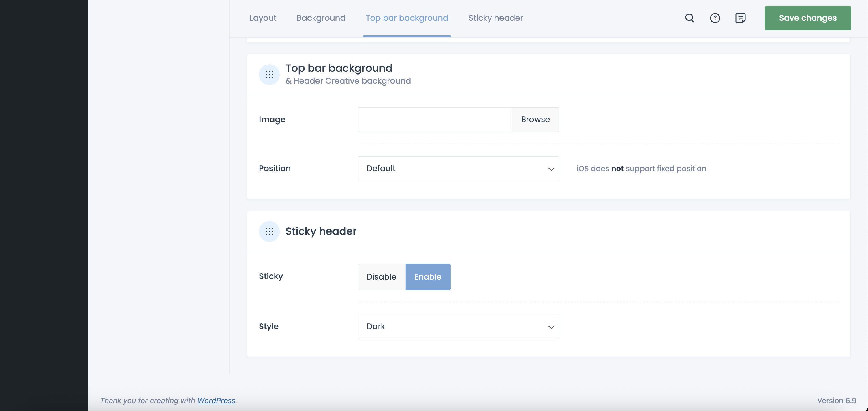Screen dimensions: 868x411
Task: Follow the WordPress footer link
Action: click(x=216, y=401)
